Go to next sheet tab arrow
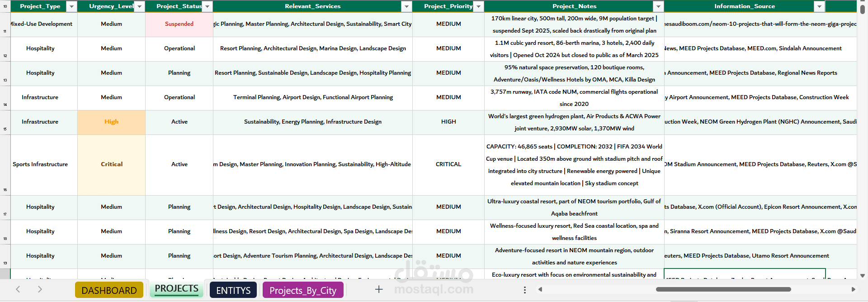 (40, 289)
